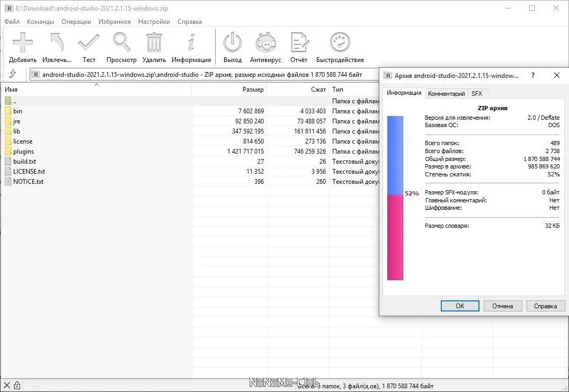Run the Тест archive check icon
This screenshot has width=569, height=392.
point(88,42)
